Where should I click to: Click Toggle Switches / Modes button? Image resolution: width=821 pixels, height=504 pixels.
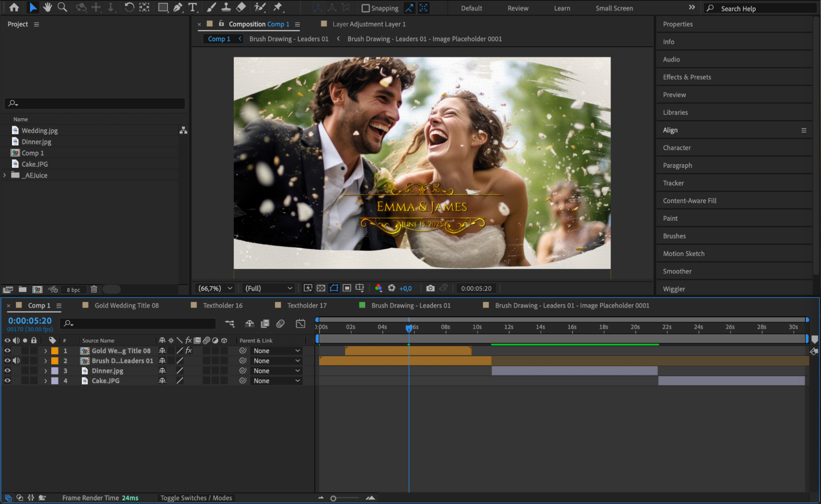[196, 498]
